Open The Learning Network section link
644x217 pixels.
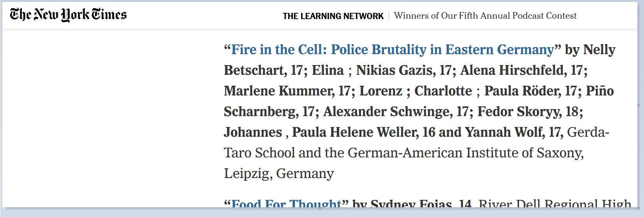[x=333, y=16]
